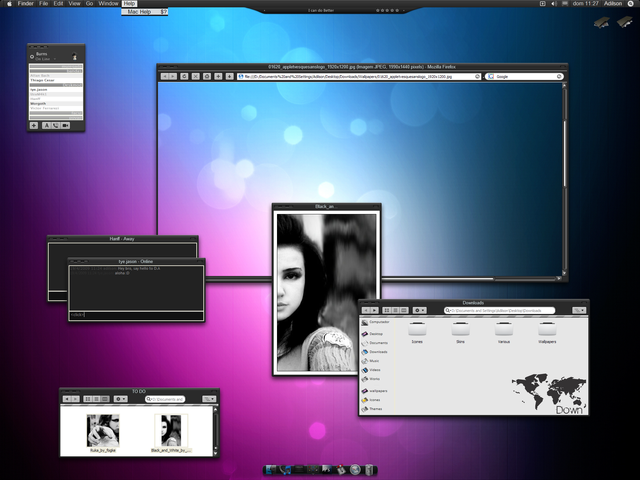Start a video chat from buddy list
Screen dimensions: 640x480
(x=66, y=125)
